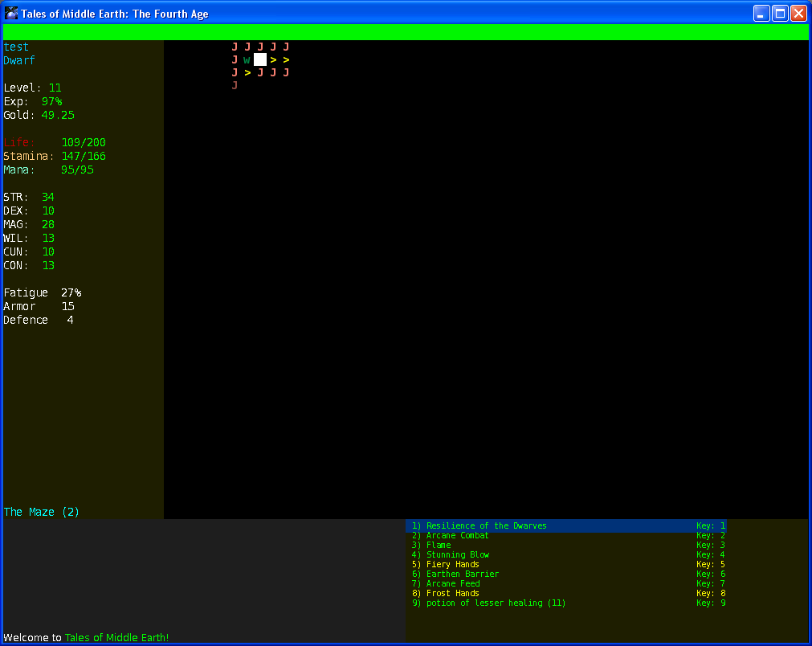Click the Defence 4 value
This screenshot has width=812, height=646.
pyautogui.click(x=71, y=320)
